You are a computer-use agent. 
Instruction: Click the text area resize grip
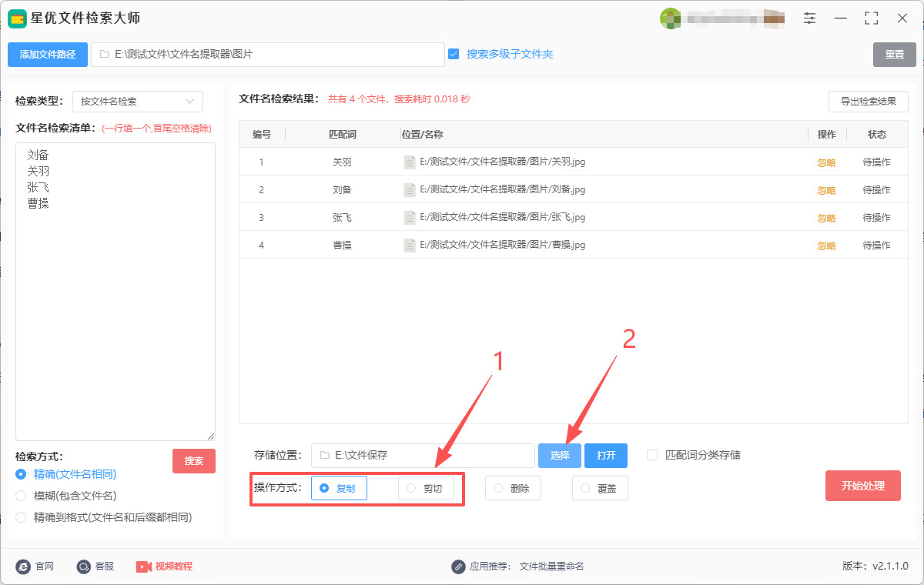pos(211,436)
